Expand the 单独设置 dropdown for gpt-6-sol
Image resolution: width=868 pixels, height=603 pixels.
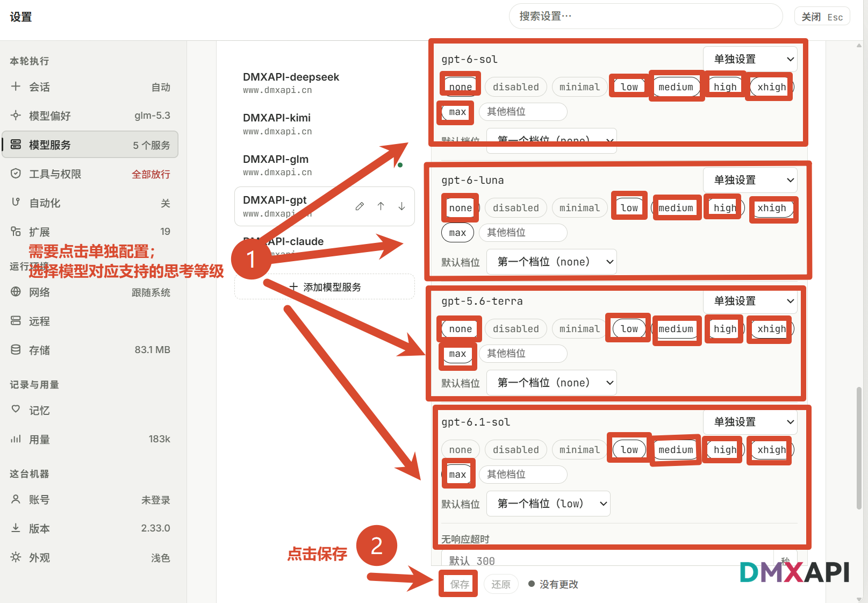click(x=750, y=59)
